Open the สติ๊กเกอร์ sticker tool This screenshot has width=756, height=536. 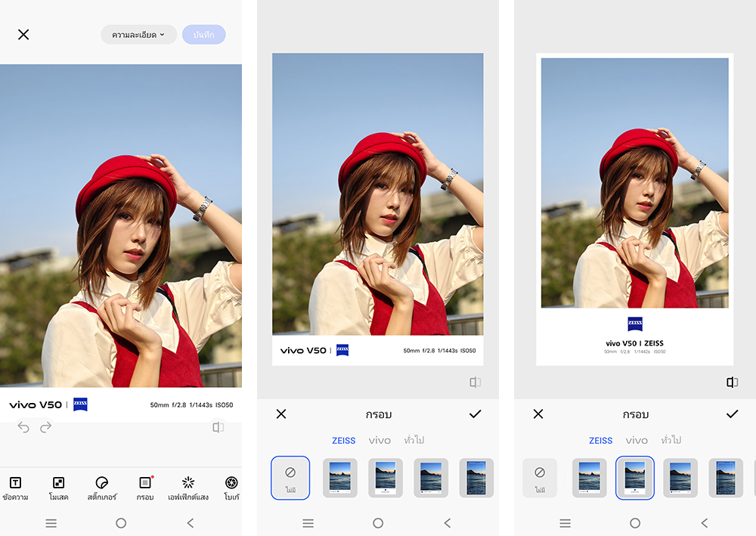coord(102,488)
